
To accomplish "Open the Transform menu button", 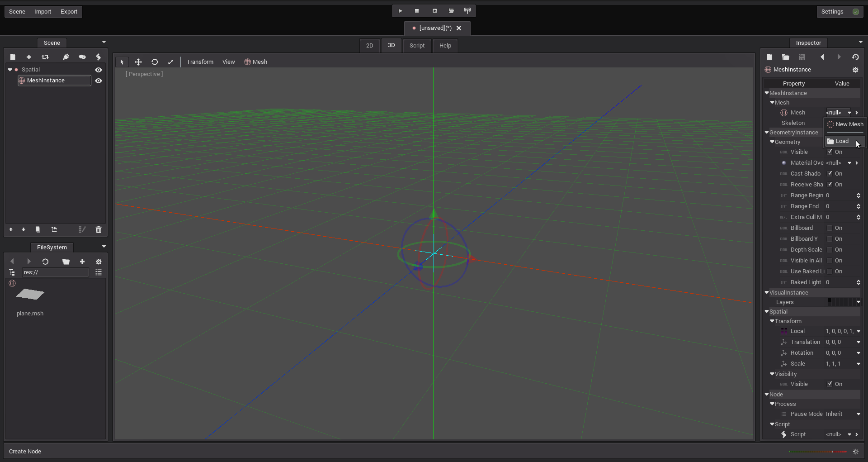I will tap(200, 62).
